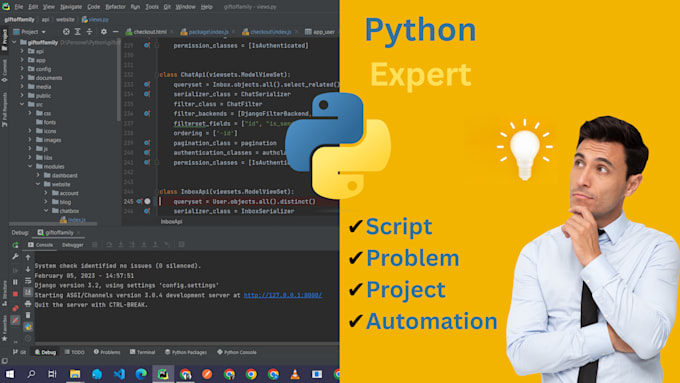Open the Navigate menu
Screen dimensions: 680x383
tap(71, 7)
